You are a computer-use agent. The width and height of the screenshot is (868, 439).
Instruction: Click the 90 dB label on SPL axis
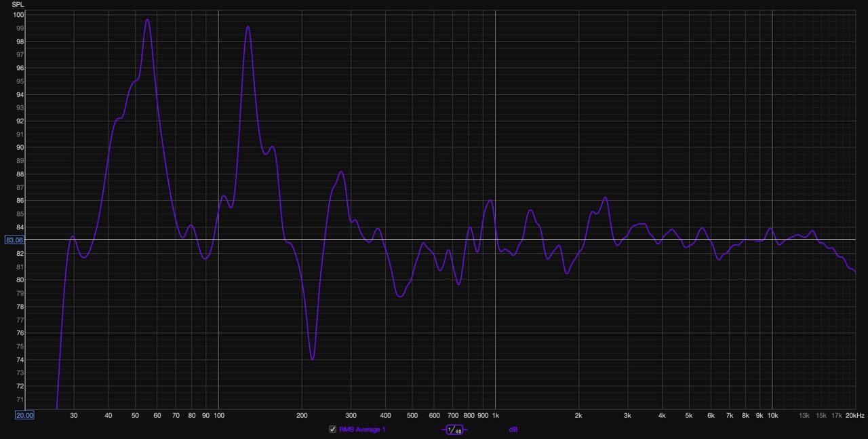20,148
